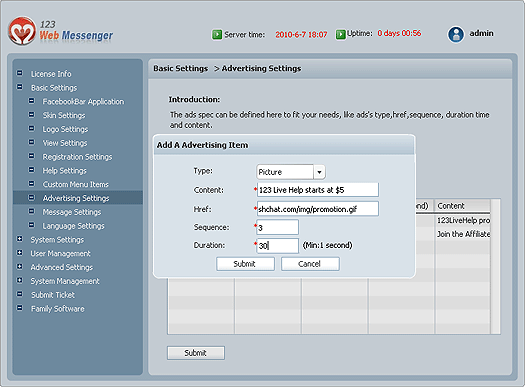Image resolution: width=525 pixels, height=387 pixels.
Task: Open System Management section
Action: click(65, 281)
